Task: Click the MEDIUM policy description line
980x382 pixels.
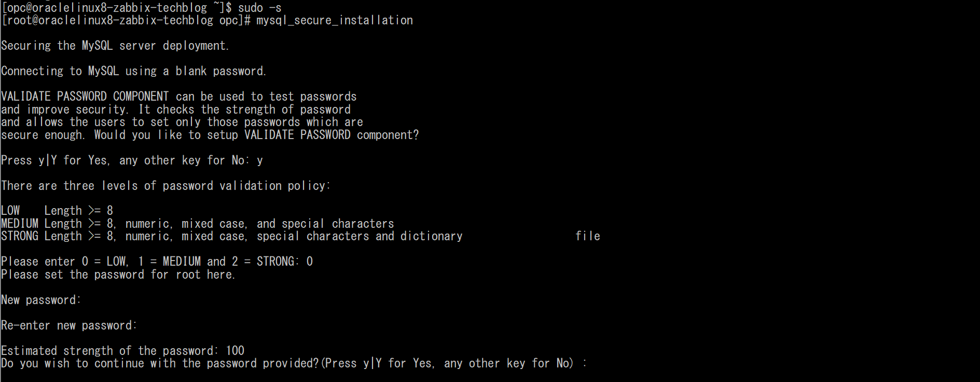Action: pos(198,224)
